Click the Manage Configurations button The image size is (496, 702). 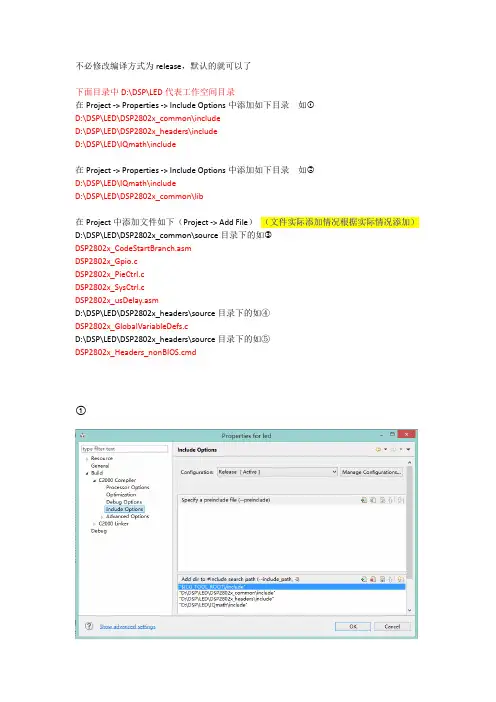372,472
